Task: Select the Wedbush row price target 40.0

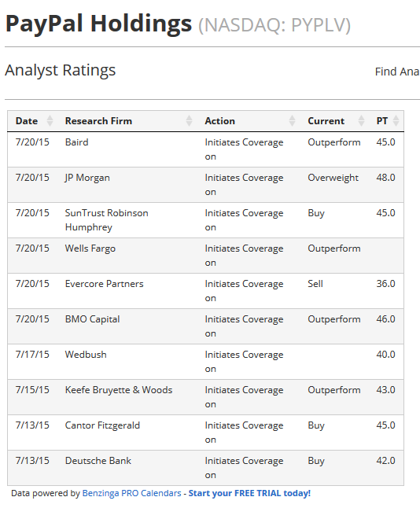Action: (x=385, y=355)
